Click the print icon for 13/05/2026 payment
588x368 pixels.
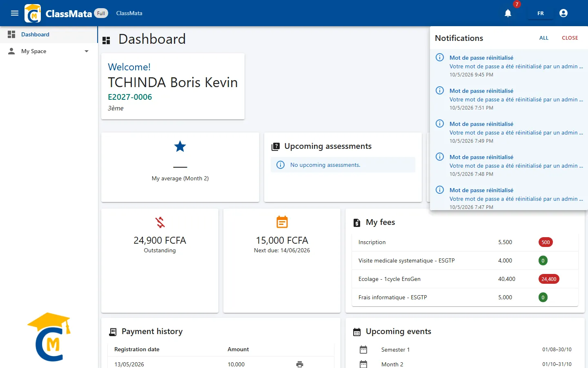point(300,364)
